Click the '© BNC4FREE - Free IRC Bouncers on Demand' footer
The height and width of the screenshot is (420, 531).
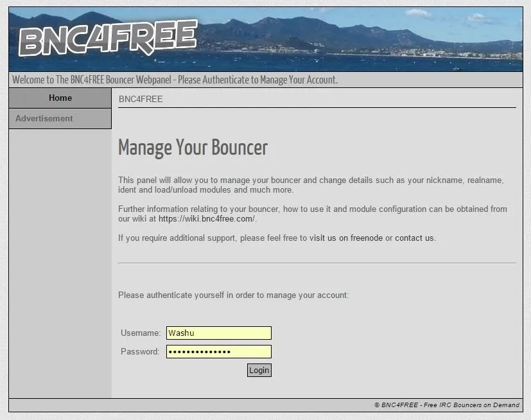(447, 405)
